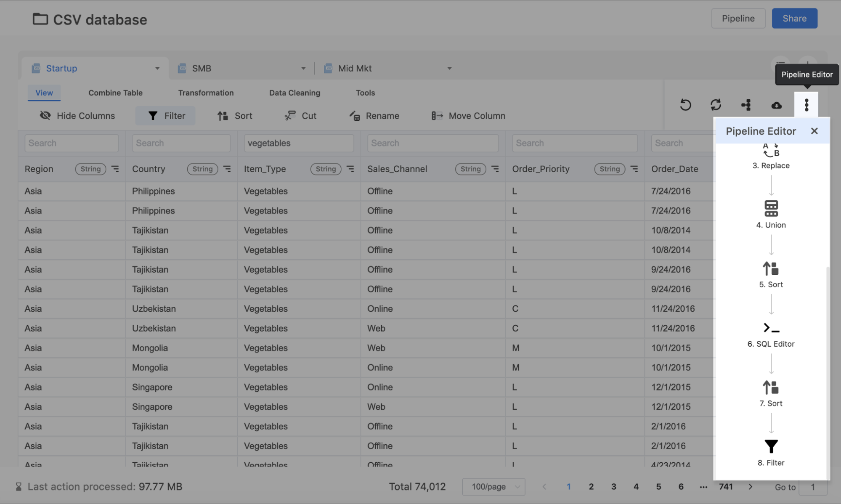Select the Replace step in the pipeline
The image size is (841, 504).
771,156
